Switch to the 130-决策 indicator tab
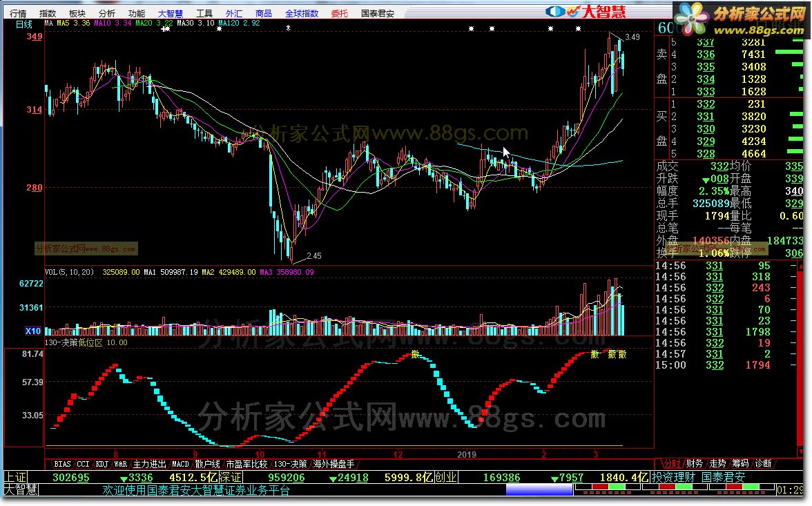 point(290,464)
